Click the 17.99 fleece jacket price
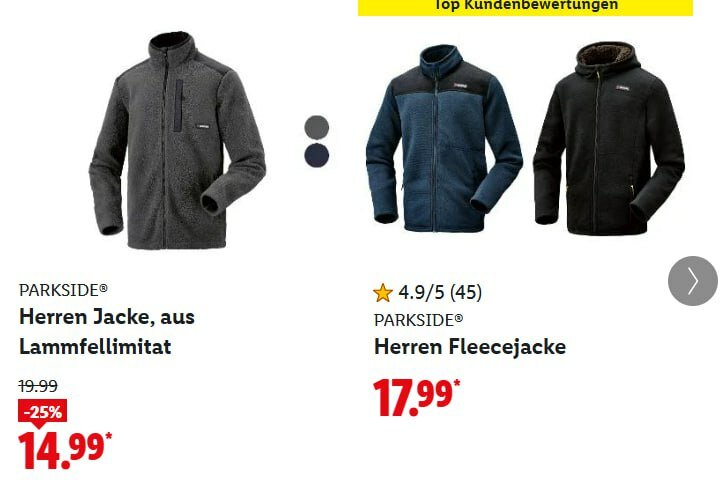721x484 pixels. point(417,397)
